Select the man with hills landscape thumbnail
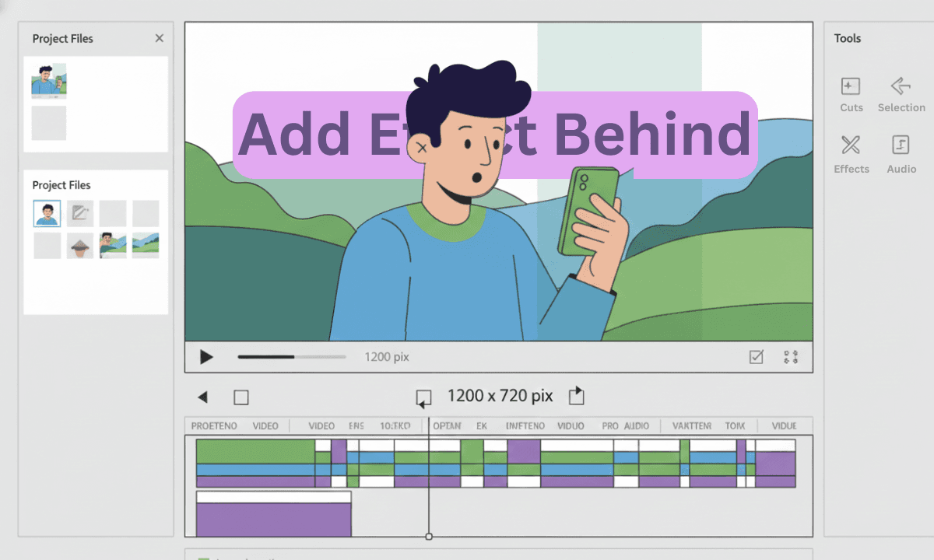This screenshot has width=934, height=560. point(113,245)
